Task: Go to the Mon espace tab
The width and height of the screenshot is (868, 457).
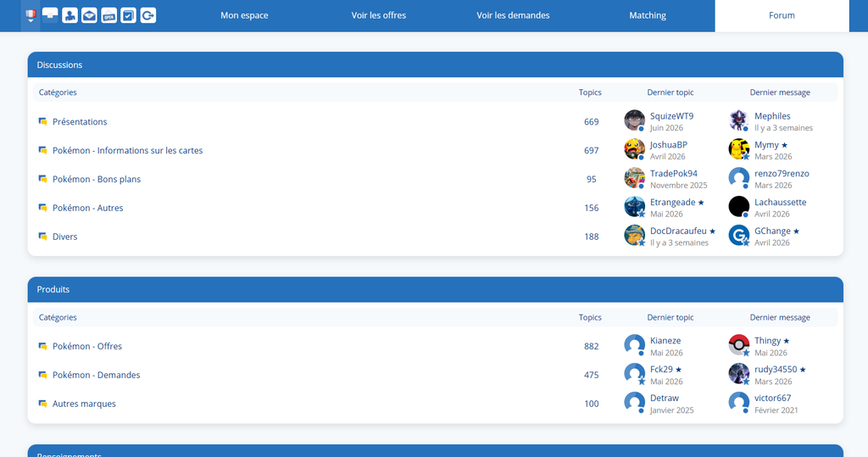Action: click(244, 15)
